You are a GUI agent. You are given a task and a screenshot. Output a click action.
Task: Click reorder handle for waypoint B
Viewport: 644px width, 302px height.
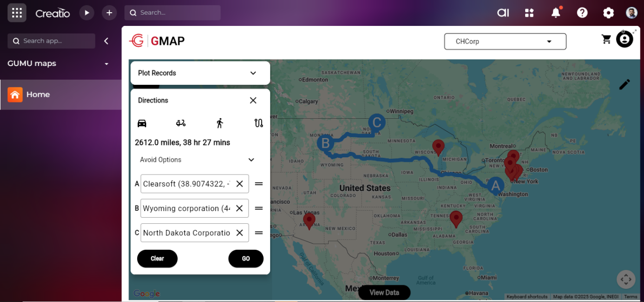tap(259, 208)
